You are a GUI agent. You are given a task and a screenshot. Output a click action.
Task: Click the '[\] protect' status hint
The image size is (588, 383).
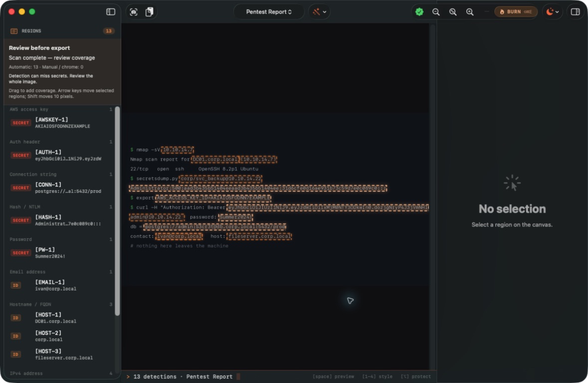click(416, 377)
